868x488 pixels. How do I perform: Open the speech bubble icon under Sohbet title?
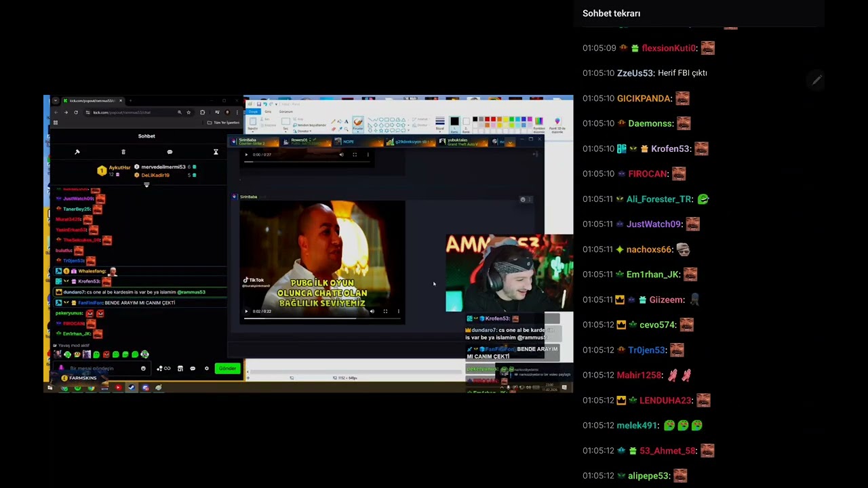[x=170, y=152]
